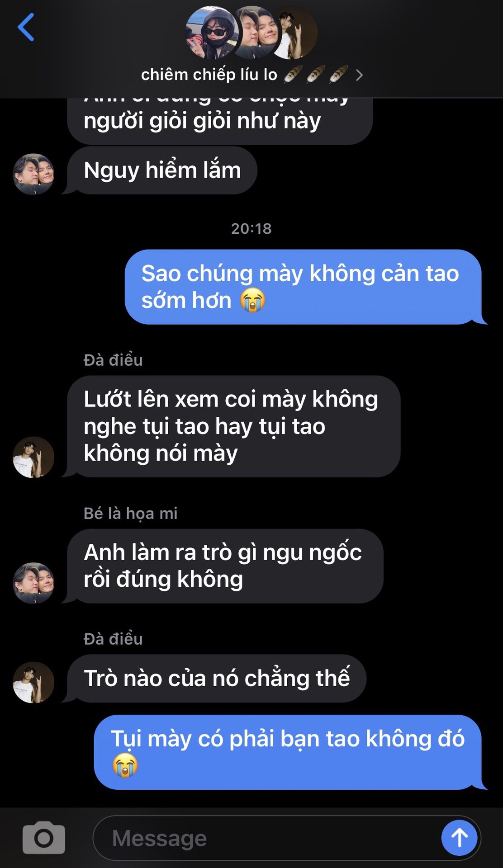Select bubble 'Trò nào của nó chẳng thế'

(x=217, y=678)
